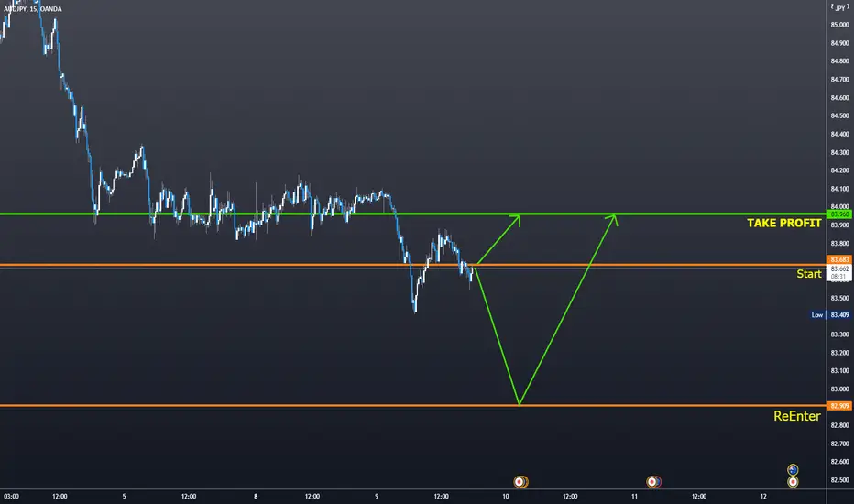Click the day 11 time axis label
Screen dimensions: 854x504
pos(634,497)
